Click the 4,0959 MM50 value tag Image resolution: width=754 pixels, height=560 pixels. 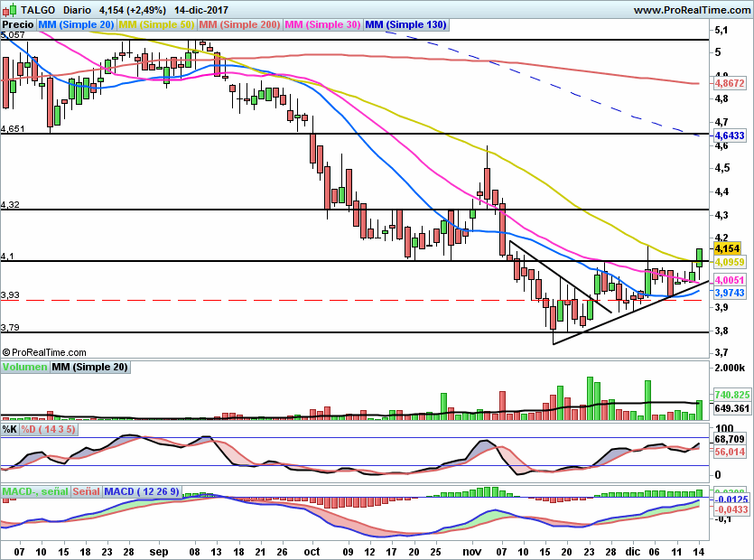[730, 262]
